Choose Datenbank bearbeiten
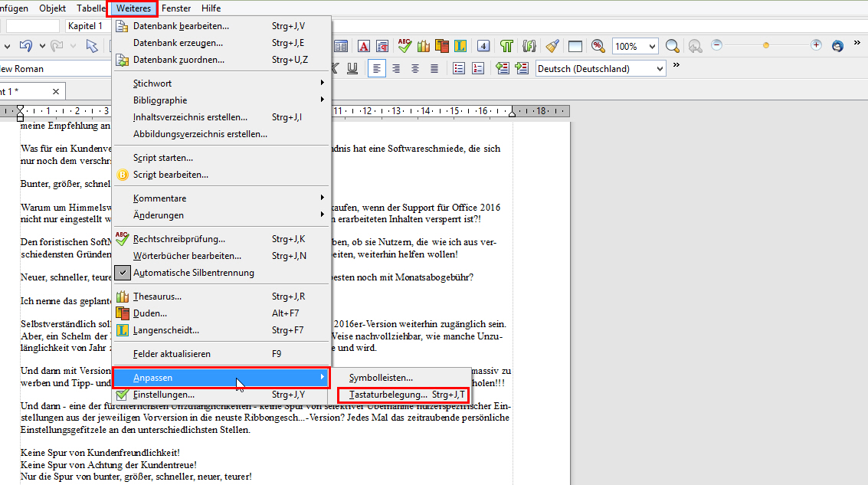The height and width of the screenshot is (485, 868). (221, 26)
